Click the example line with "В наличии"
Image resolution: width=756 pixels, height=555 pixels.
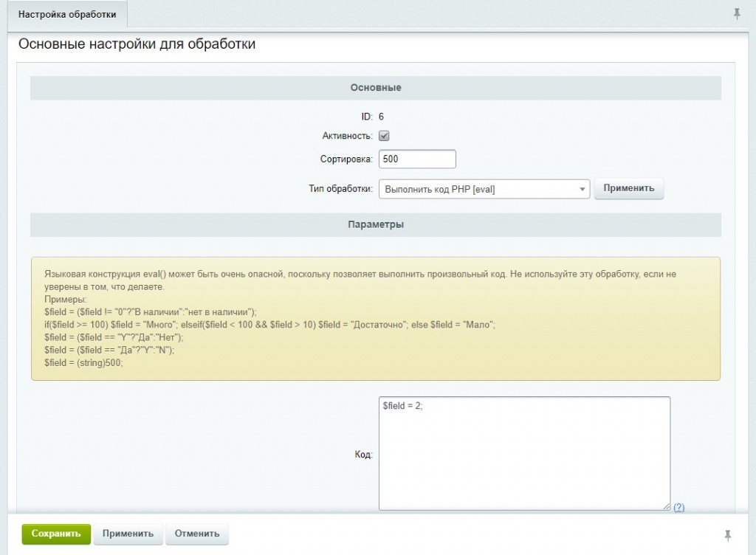[x=151, y=311]
